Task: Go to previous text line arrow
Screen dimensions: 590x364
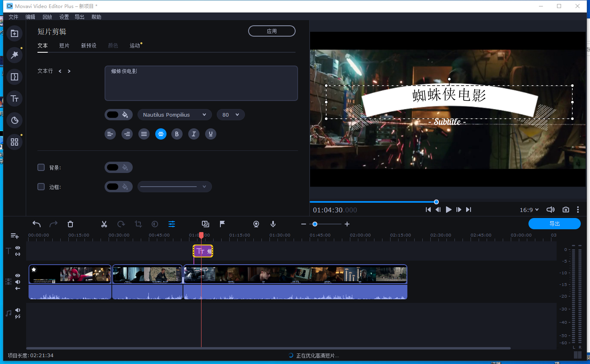Action: (60, 71)
